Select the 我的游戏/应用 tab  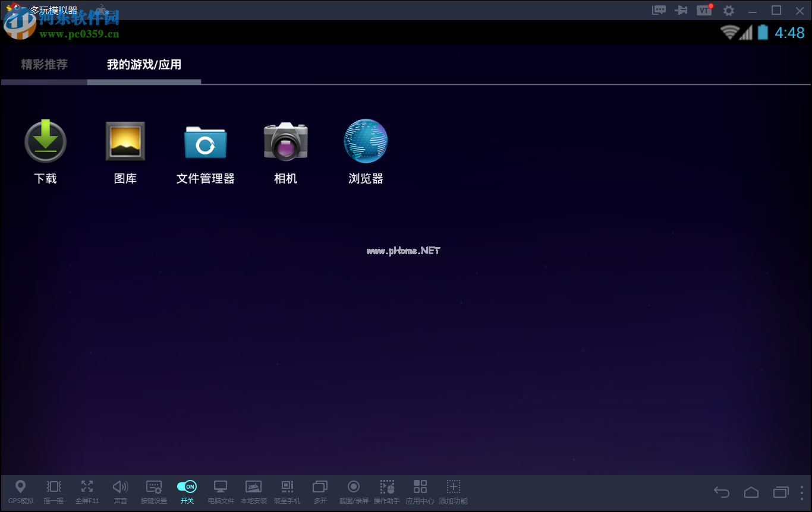[144, 65]
